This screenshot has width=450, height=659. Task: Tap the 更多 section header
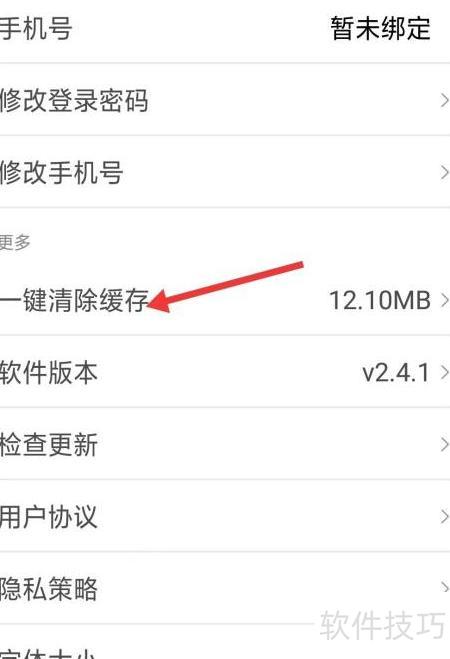15,243
